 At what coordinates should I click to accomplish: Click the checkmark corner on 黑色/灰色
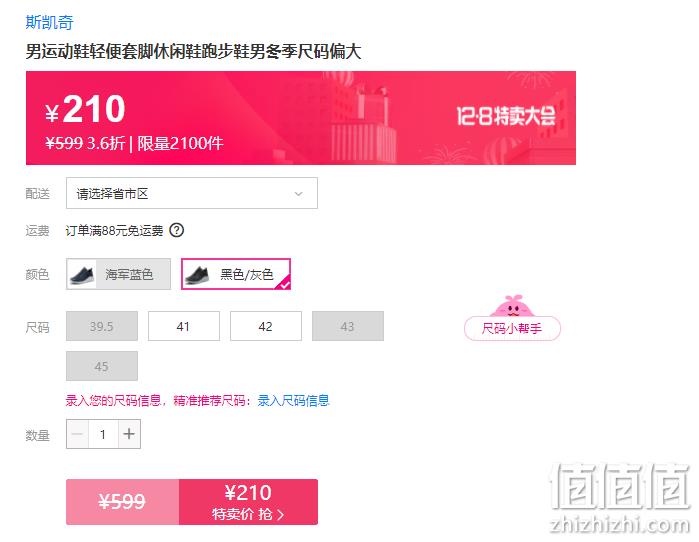click(284, 283)
